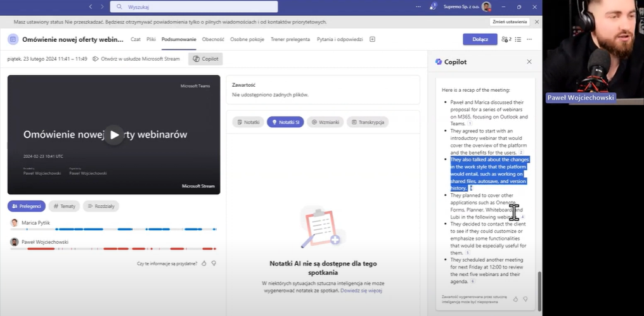Go back with the left navigation arrow
The width and height of the screenshot is (644, 316).
[91, 6]
